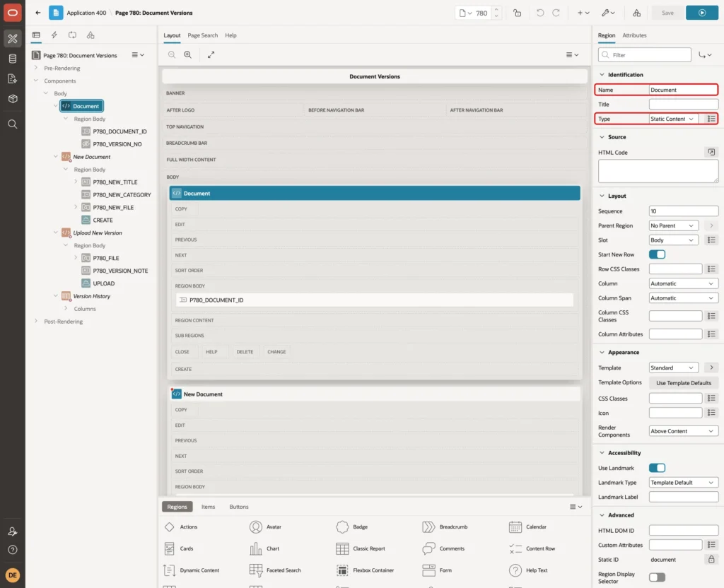The width and height of the screenshot is (724, 588).
Task: Add a Calendar region from gallery
Action: [527, 527]
